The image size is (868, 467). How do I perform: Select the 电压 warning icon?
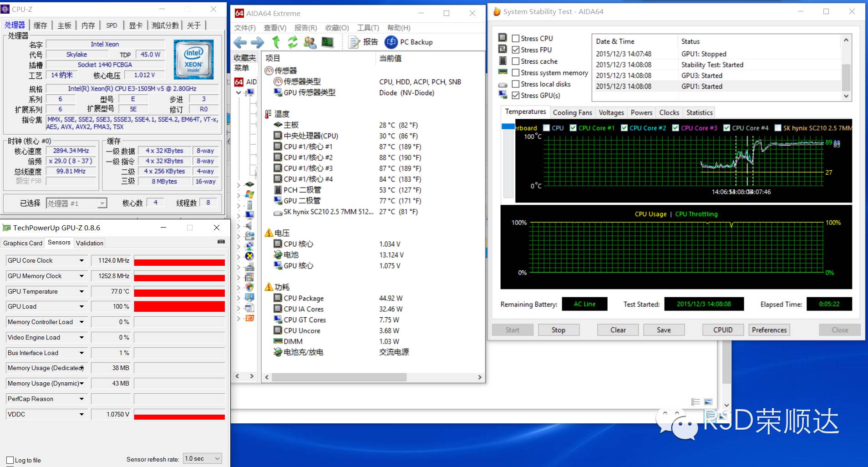tap(269, 233)
